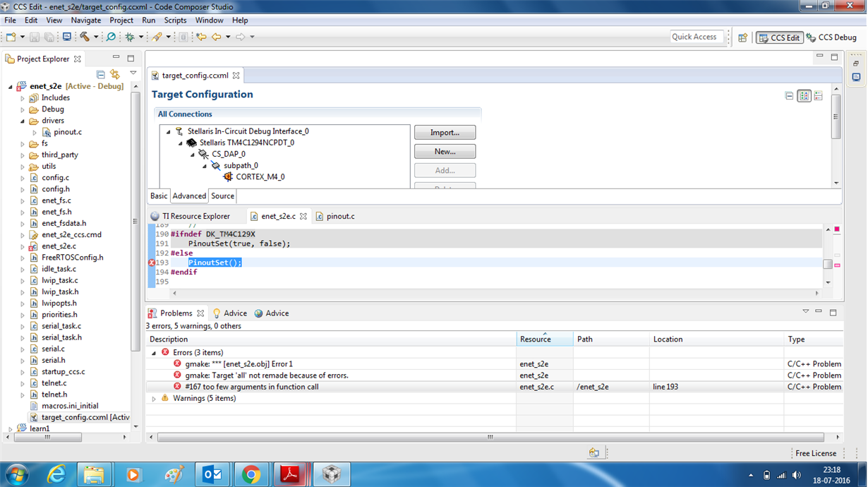Open the TI Resource Explorer tab

click(x=191, y=216)
